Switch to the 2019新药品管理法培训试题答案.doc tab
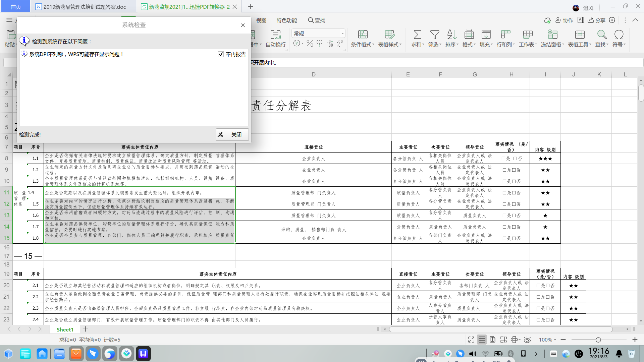The width and height of the screenshot is (644, 362). point(85,7)
